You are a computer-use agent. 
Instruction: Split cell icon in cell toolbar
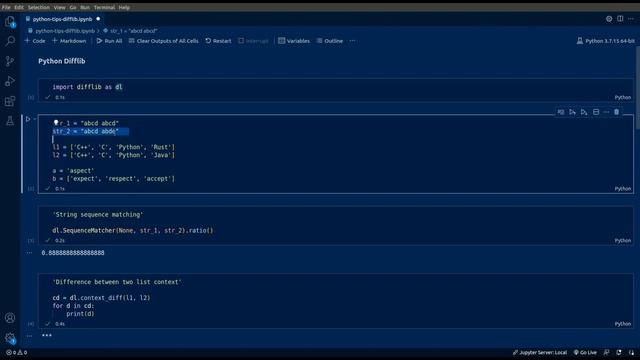click(596, 112)
